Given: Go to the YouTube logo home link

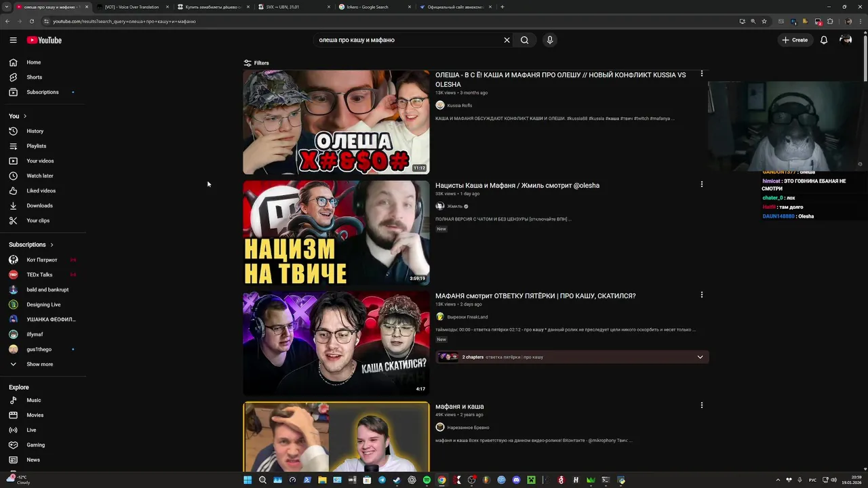Looking at the screenshot, I should (x=44, y=40).
